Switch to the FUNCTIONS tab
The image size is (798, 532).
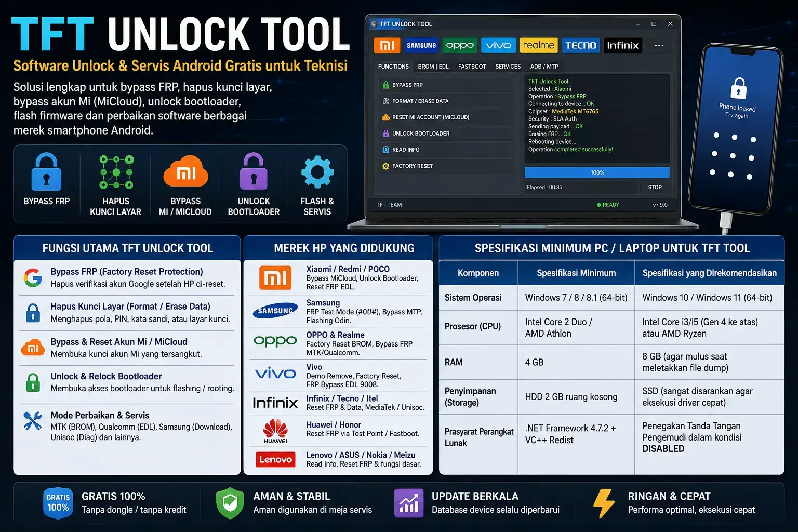(393, 66)
